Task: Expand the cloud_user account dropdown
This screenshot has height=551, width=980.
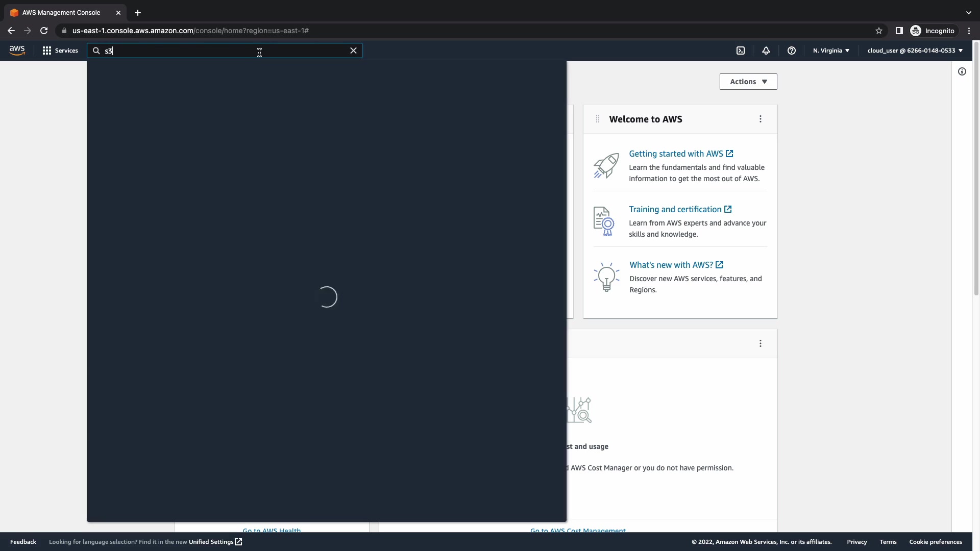Action: pyautogui.click(x=915, y=51)
